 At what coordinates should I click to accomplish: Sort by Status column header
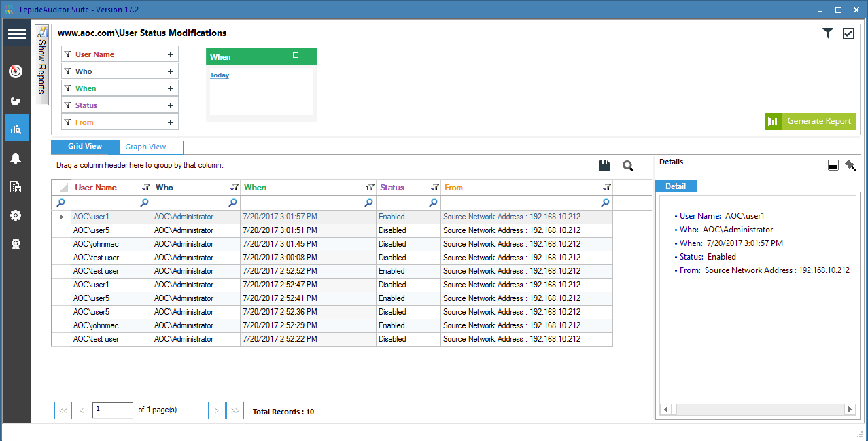pyautogui.click(x=392, y=188)
